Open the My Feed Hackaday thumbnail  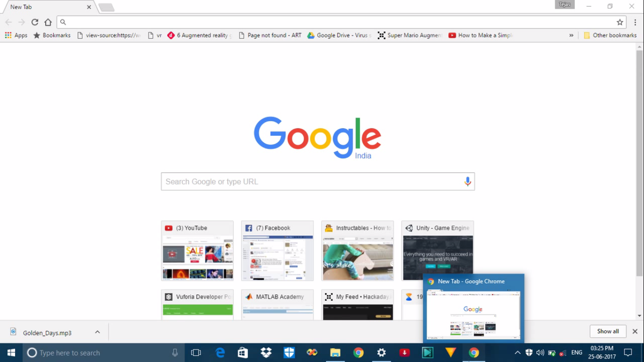357,304
